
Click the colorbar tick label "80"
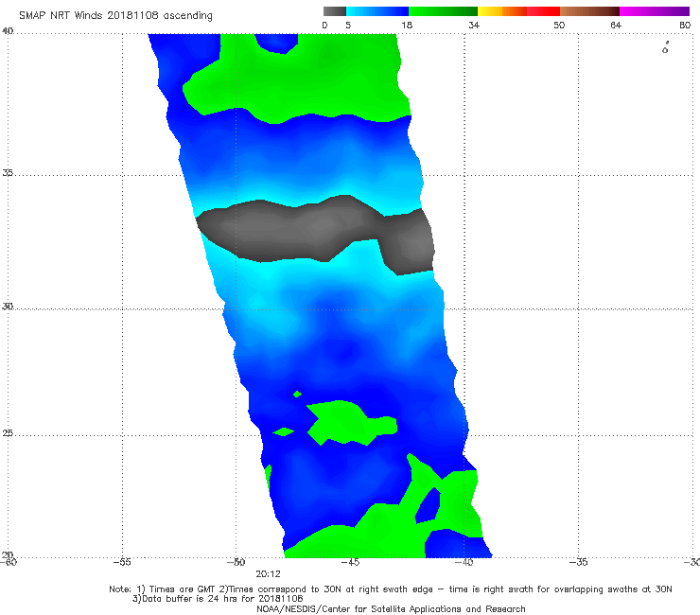pyautogui.click(x=685, y=25)
